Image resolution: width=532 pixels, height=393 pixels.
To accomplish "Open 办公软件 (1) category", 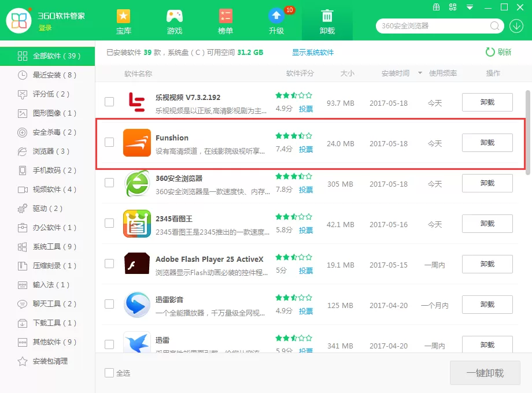I will [47, 228].
